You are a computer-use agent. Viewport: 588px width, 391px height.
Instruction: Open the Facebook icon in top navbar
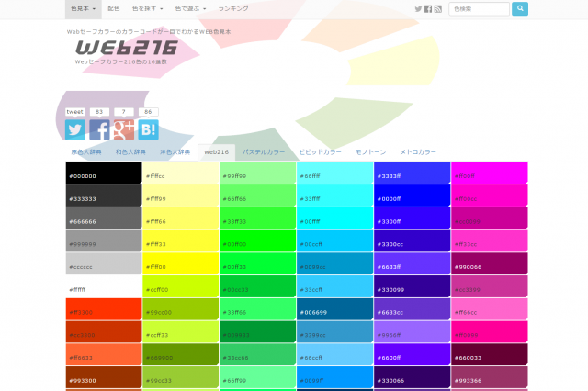[428, 9]
